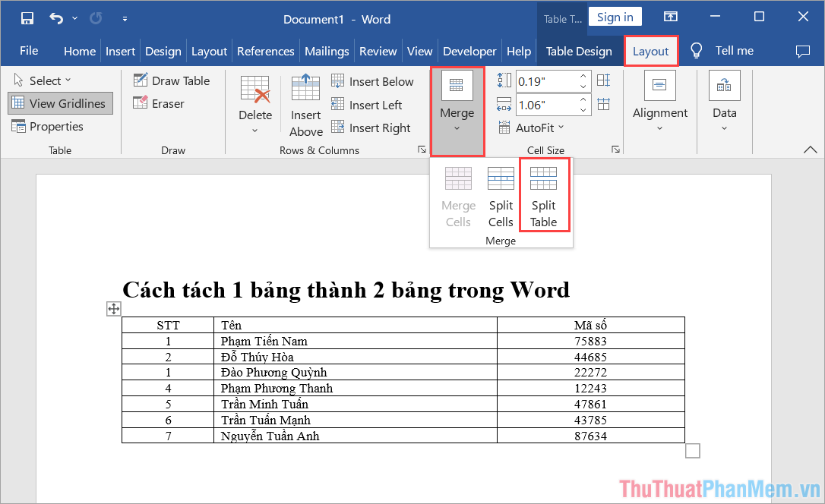Click the Sign in button
The height and width of the screenshot is (504, 825).
[x=615, y=16]
